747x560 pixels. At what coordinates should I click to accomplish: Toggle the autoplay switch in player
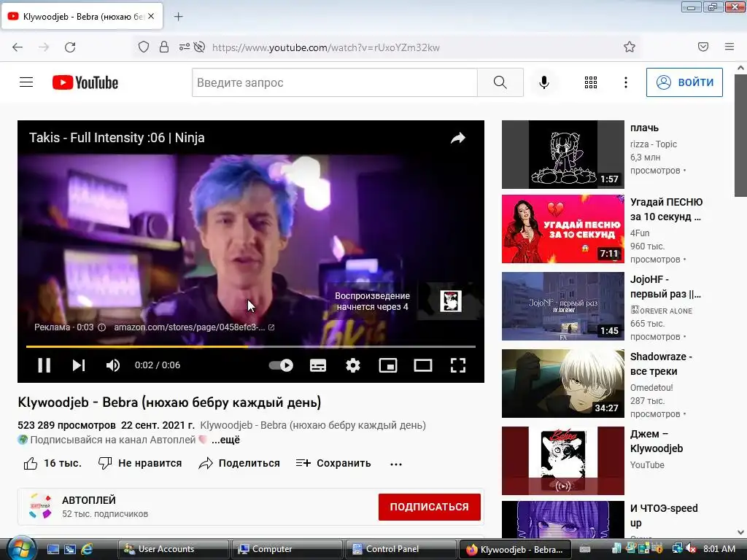pos(281,365)
